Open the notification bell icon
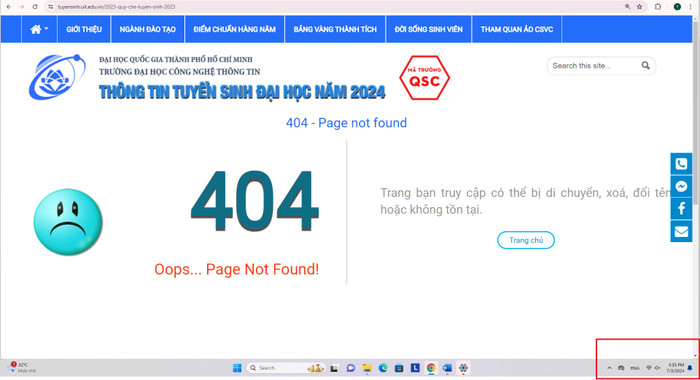 tap(690, 368)
